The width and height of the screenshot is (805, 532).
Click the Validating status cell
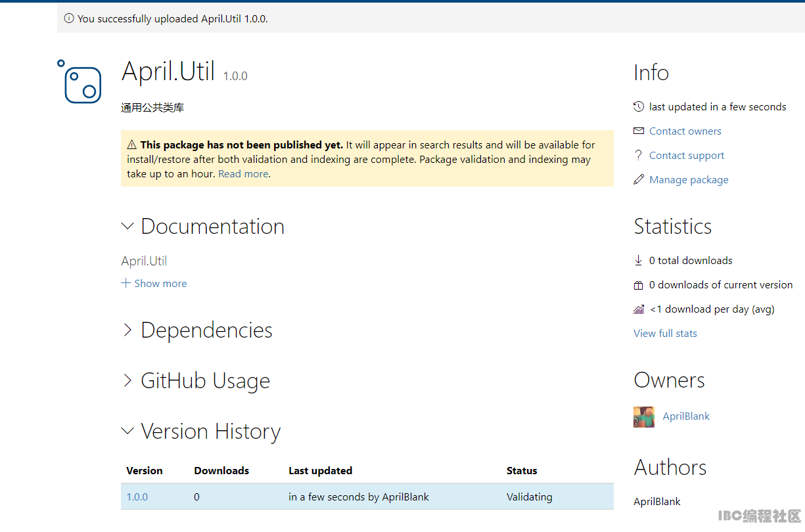click(x=530, y=497)
